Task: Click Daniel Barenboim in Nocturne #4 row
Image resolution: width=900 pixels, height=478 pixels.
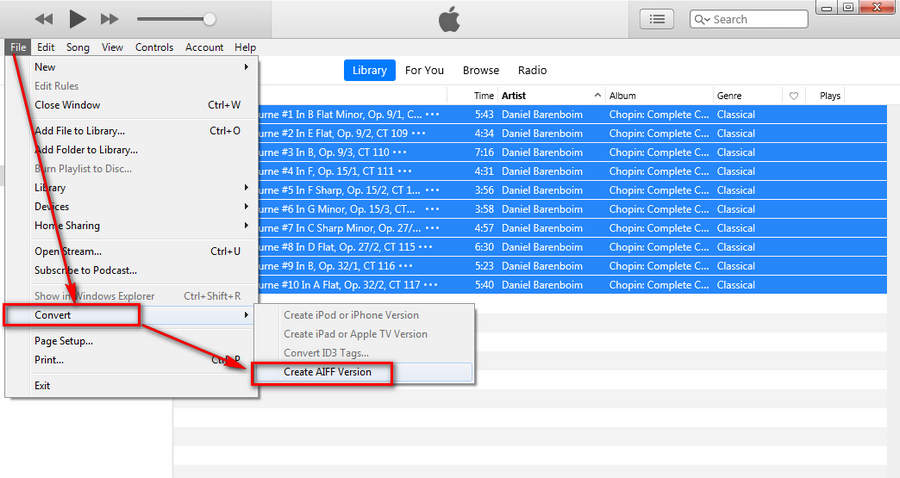Action: (x=542, y=171)
